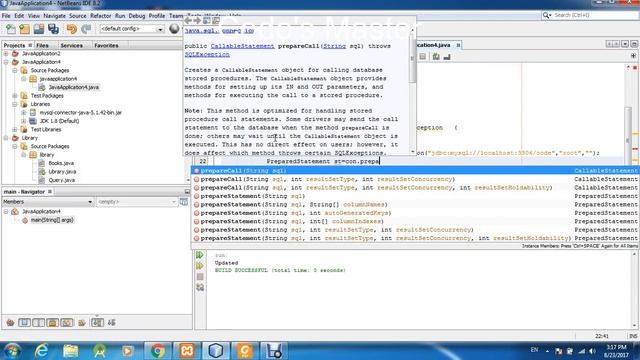
Task: Choose prepareStatement(String sql, int[] columnIndexes) item
Action: point(414,221)
